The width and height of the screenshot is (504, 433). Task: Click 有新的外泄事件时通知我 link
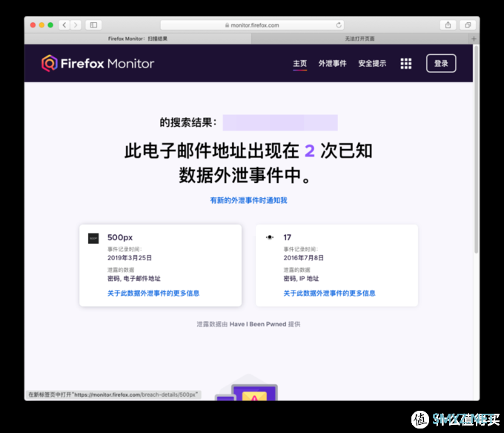[x=248, y=200]
